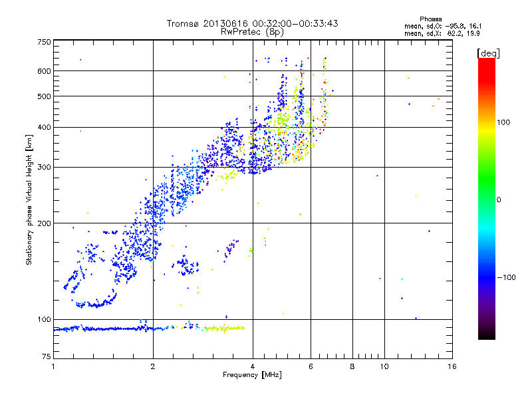
Task: Click the purple diagonal point streak near 3.5 MHz, 170 km
Action: 231,250
